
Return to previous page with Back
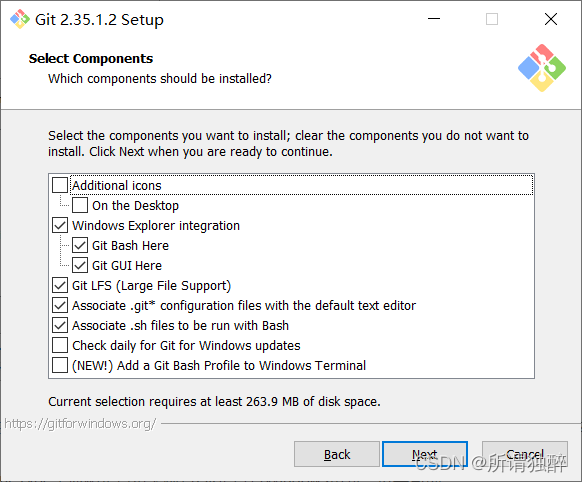click(337, 454)
